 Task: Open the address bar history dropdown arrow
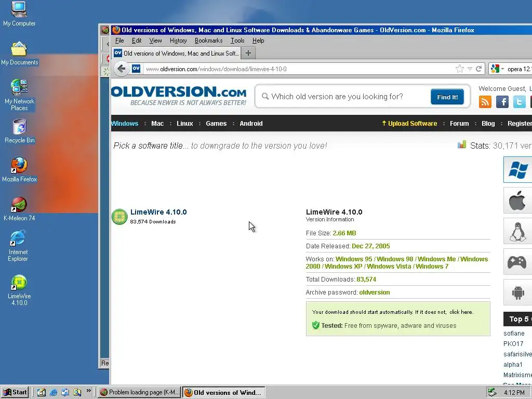click(x=470, y=69)
